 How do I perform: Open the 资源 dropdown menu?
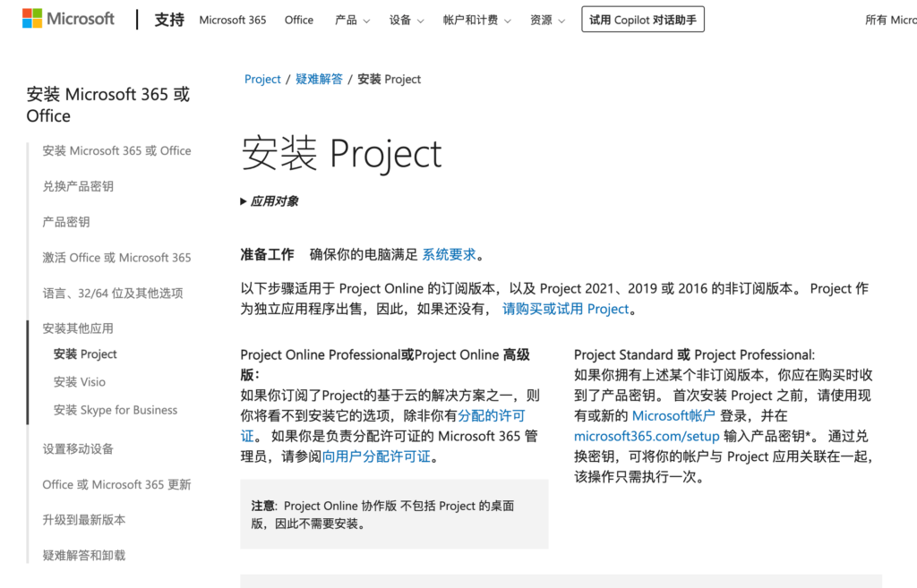[x=546, y=20]
